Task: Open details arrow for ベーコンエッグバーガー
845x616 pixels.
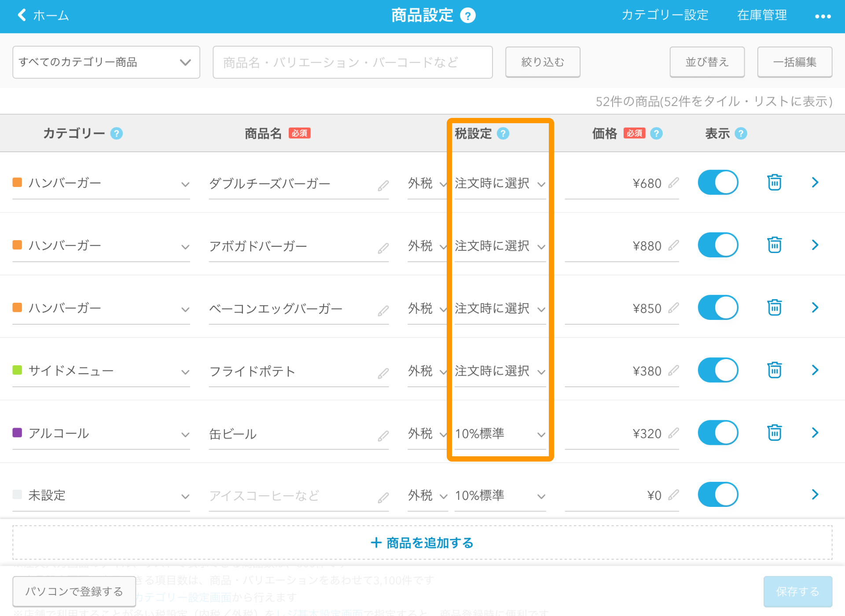Action: point(815,307)
